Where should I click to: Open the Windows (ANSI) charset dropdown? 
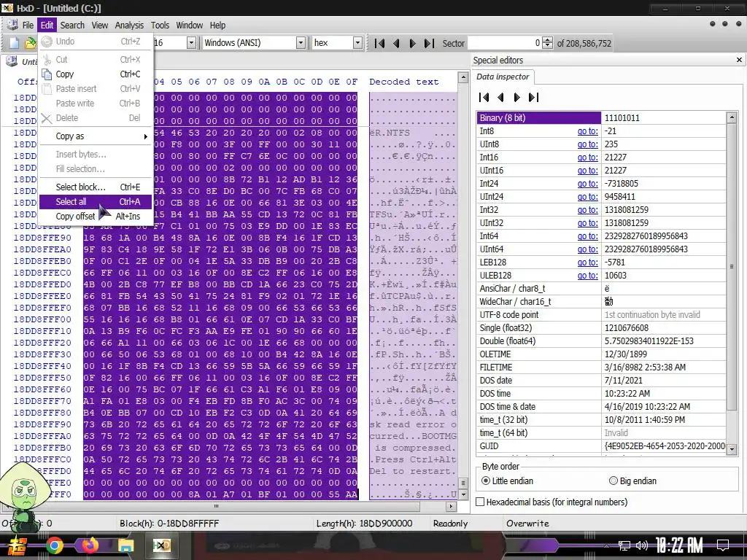pos(301,43)
